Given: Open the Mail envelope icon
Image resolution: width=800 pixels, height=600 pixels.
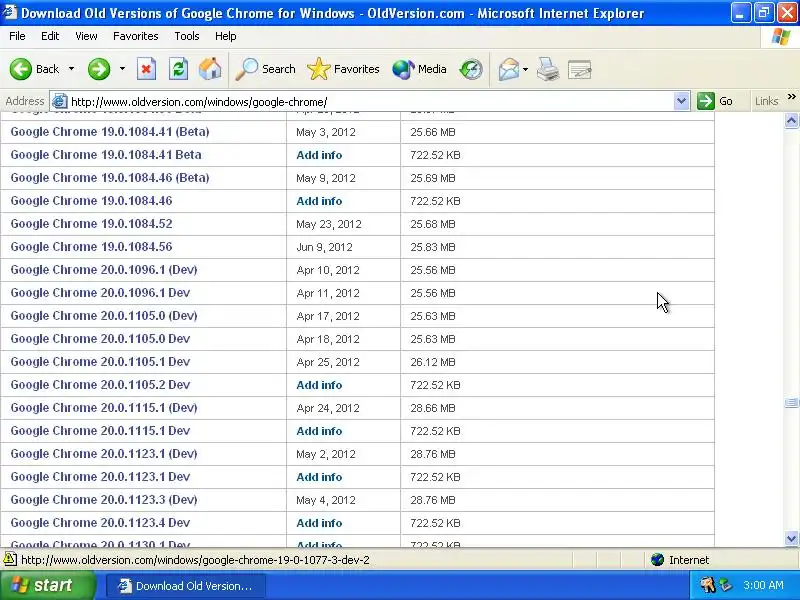Looking at the screenshot, I should 509,69.
